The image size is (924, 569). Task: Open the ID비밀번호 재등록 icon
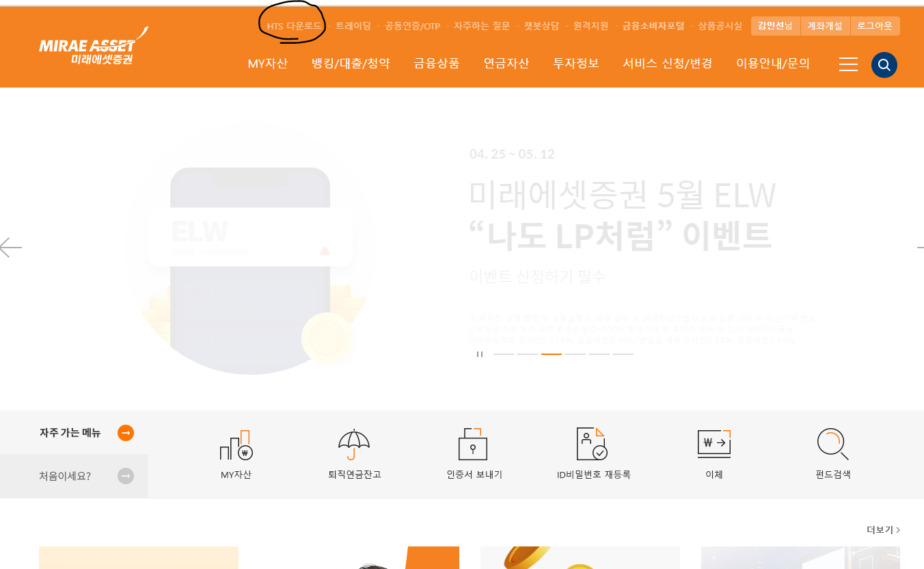pyautogui.click(x=592, y=444)
